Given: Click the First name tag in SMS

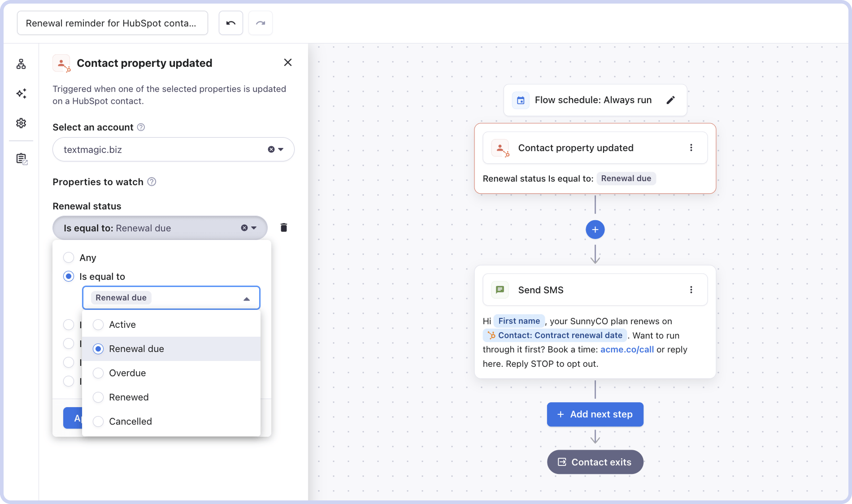Looking at the screenshot, I should click(519, 321).
